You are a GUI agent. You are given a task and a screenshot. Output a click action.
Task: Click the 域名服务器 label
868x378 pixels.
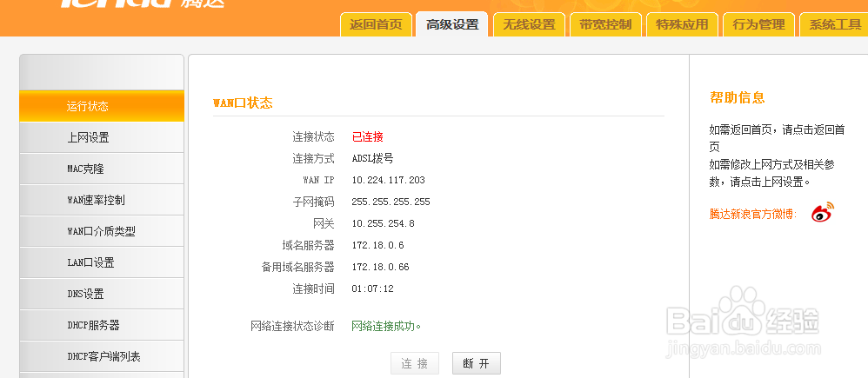click(309, 245)
